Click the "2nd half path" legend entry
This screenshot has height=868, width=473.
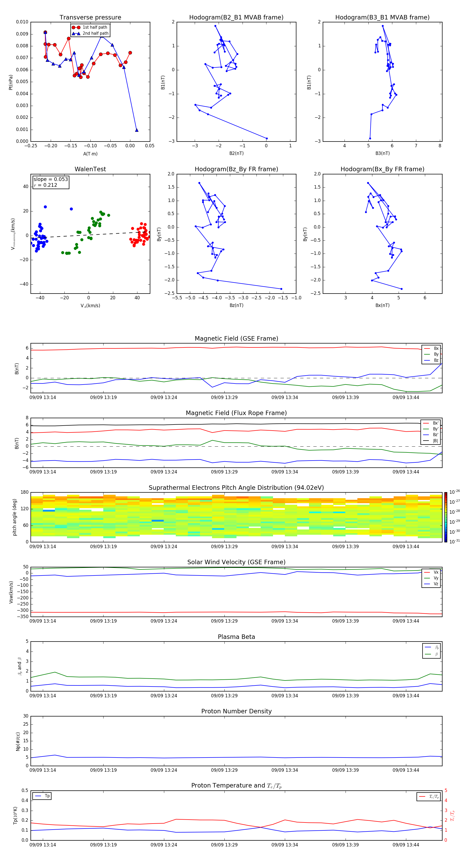(x=90, y=33)
